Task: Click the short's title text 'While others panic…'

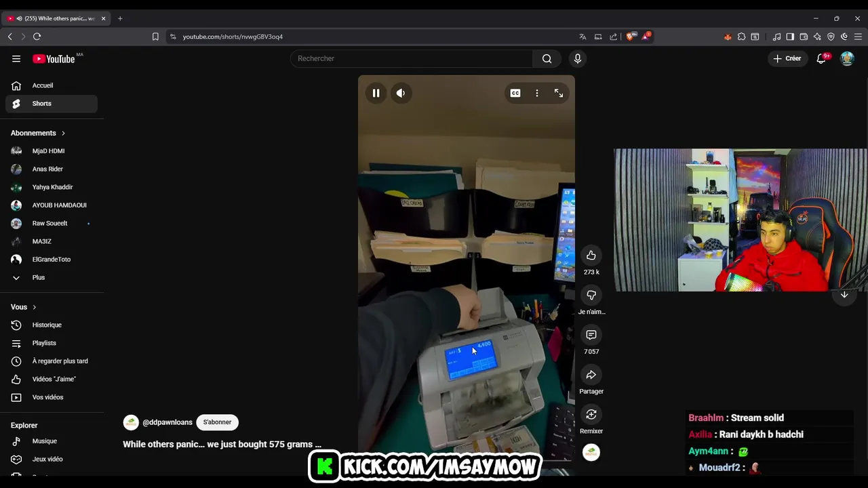Action: pos(222,445)
